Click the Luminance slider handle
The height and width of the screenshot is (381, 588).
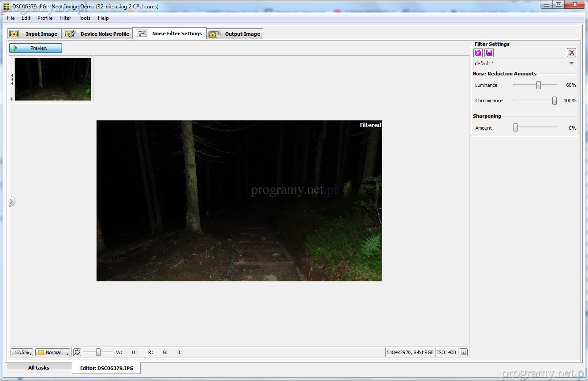coord(538,85)
